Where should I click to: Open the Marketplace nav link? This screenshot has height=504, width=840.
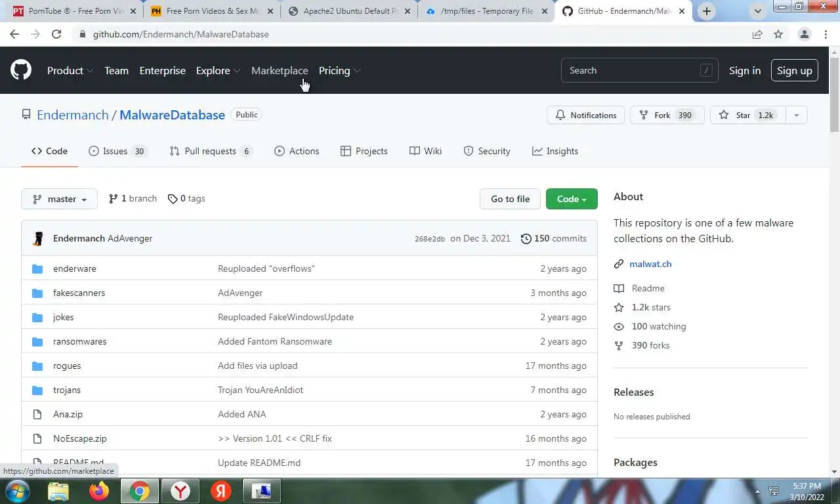pos(280,70)
